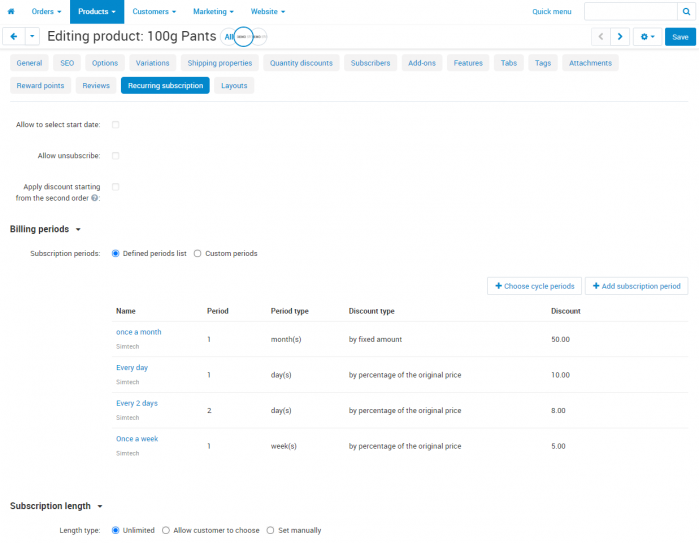Enable Allow to select start date
Viewport: 700px width, 543px height.
click(x=116, y=125)
